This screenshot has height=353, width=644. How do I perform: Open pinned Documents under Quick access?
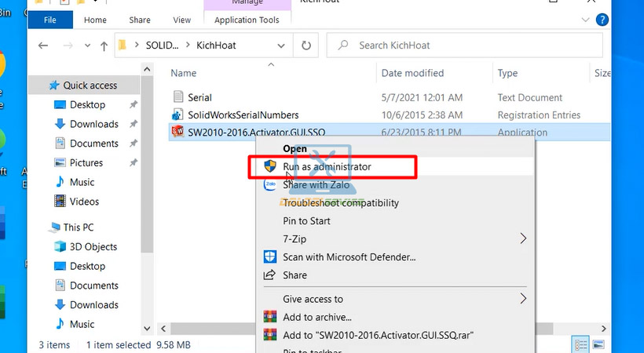(94, 144)
